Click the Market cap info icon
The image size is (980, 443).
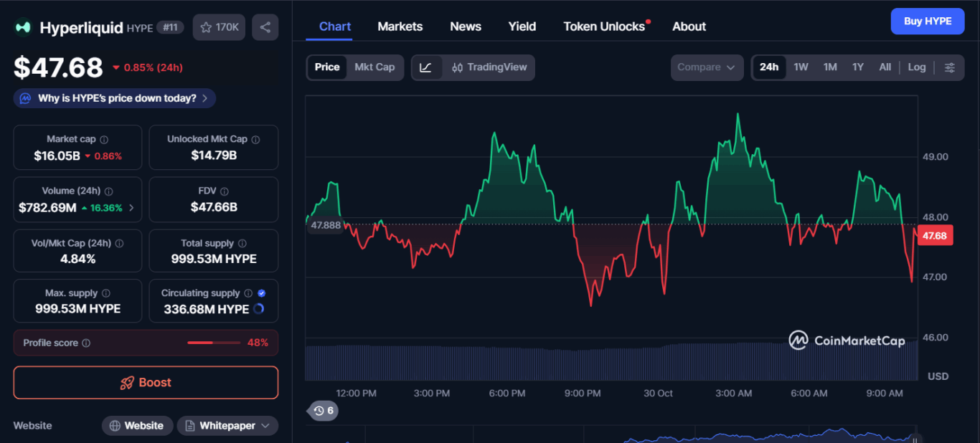pos(104,140)
